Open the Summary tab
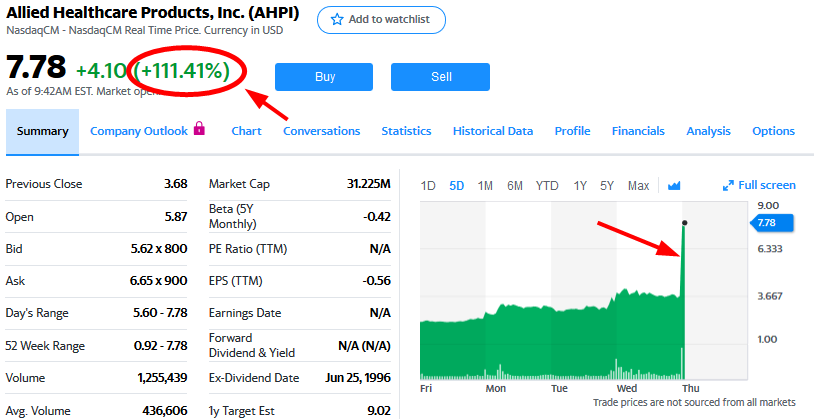The height and width of the screenshot is (419, 814). (x=42, y=131)
